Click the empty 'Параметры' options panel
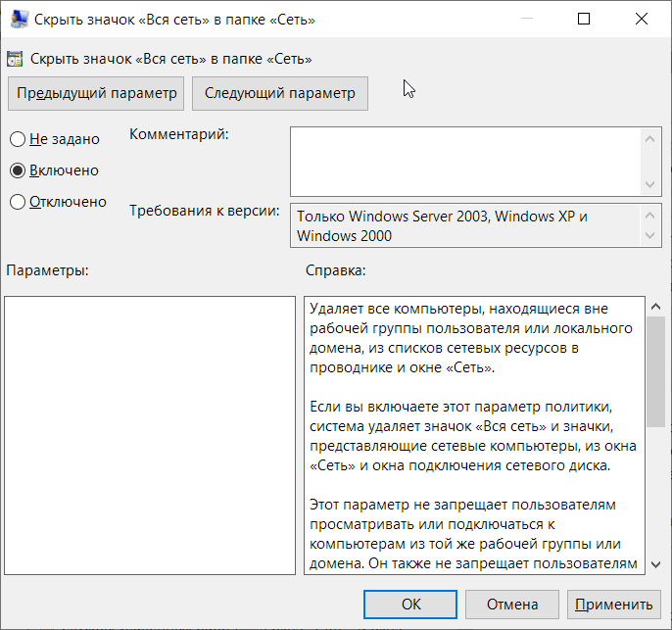The image size is (672, 630). [x=150, y=435]
